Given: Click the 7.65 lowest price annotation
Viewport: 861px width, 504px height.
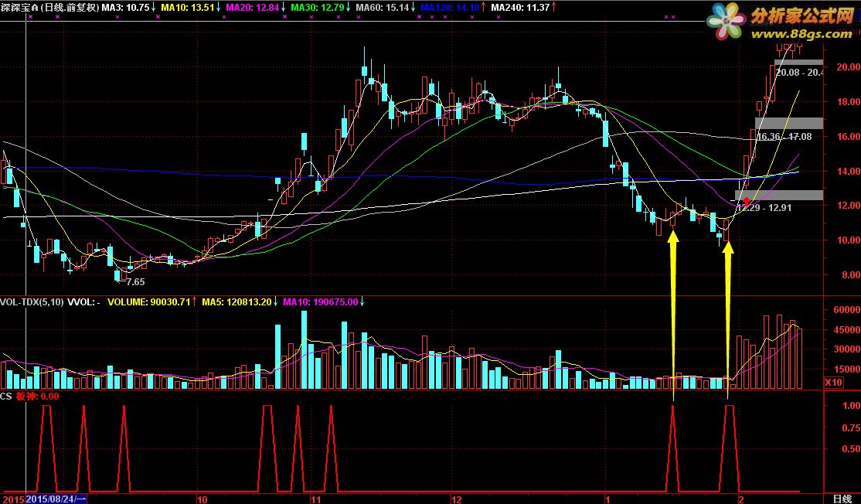Looking at the screenshot, I should [135, 282].
